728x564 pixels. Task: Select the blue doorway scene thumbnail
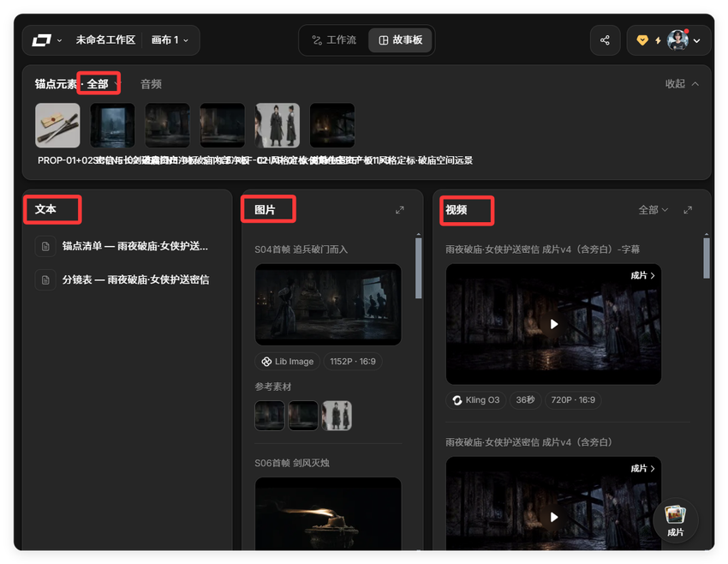click(112, 125)
